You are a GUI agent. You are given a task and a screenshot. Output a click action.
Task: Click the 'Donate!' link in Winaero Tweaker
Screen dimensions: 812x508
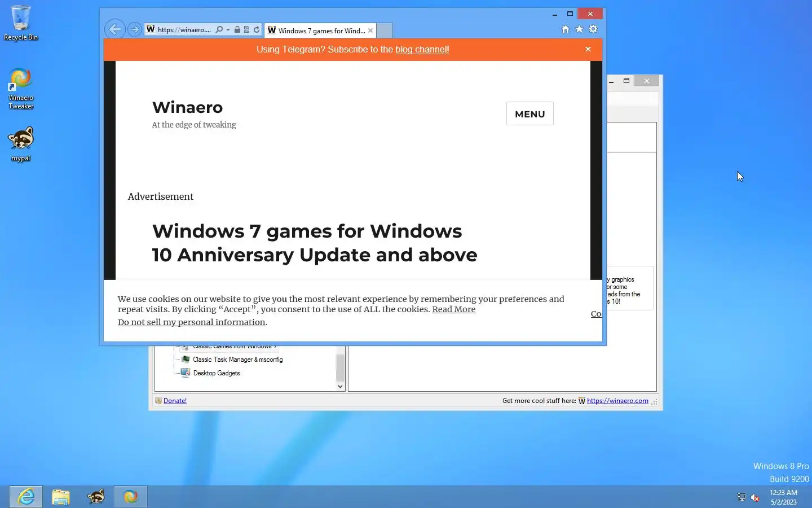pyautogui.click(x=175, y=401)
